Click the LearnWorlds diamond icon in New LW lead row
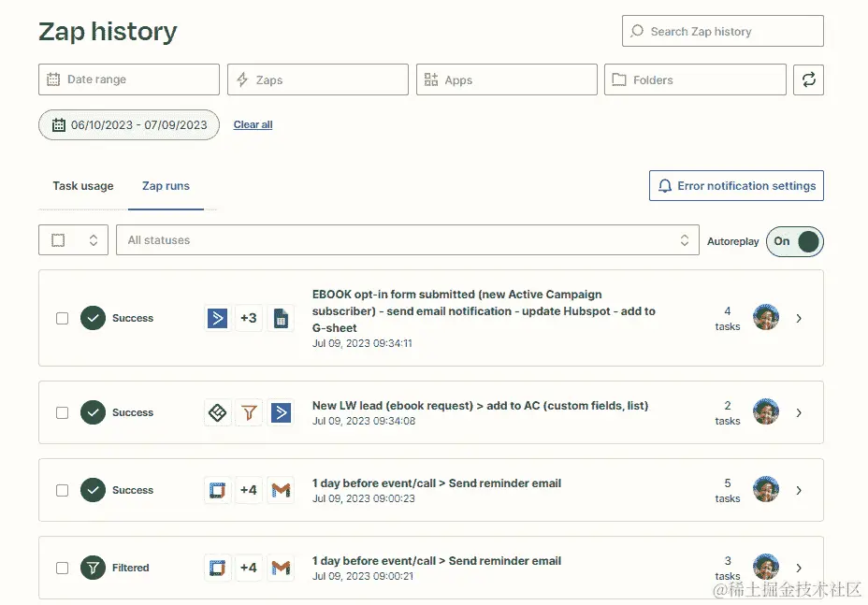Screen dimensions: 868x605 (x=218, y=412)
